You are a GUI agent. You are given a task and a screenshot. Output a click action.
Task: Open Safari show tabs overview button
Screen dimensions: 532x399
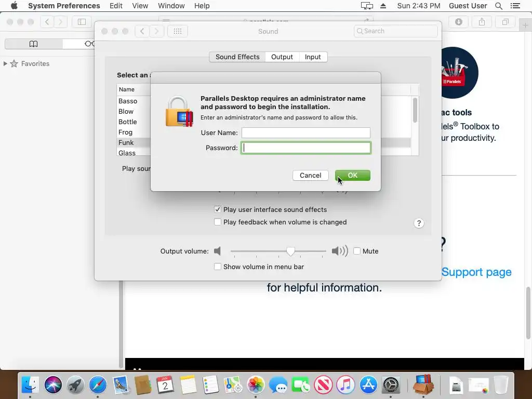pyautogui.click(x=505, y=22)
